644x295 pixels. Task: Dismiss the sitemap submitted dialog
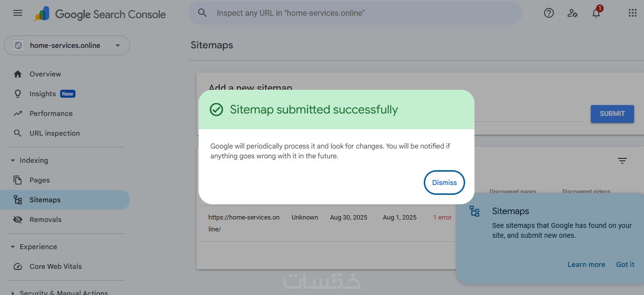[x=444, y=183]
